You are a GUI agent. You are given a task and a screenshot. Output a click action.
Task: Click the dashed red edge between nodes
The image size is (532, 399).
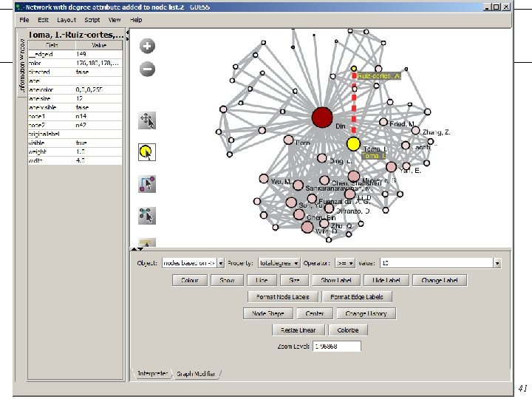354,103
